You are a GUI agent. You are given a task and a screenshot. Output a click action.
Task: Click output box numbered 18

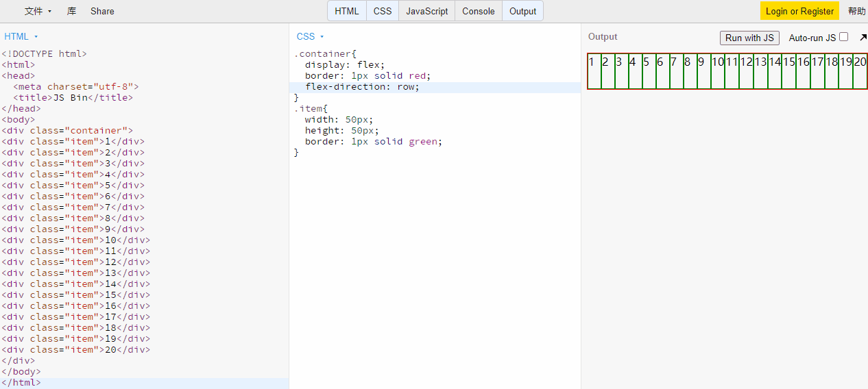pyautogui.click(x=832, y=71)
